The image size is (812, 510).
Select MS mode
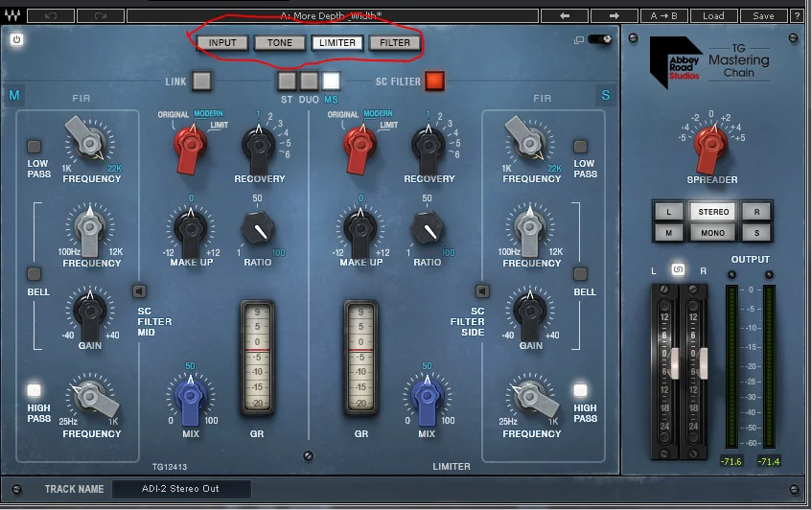pyautogui.click(x=332, y=81)
